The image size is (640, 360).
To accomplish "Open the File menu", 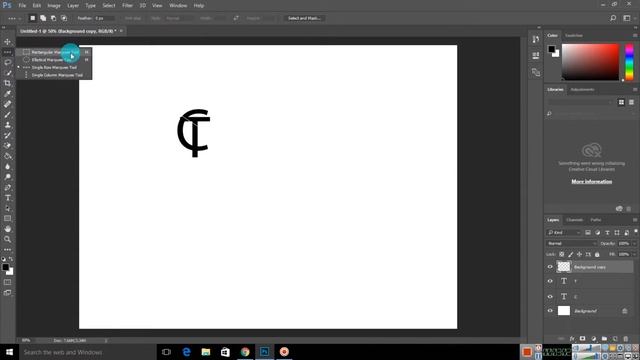I will pos(22,6).
